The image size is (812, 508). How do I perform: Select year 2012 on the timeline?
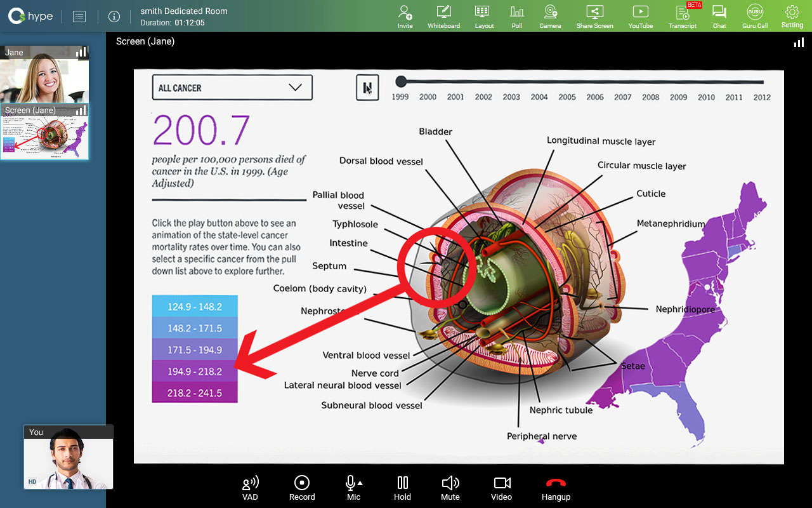(x=762, y=97)
